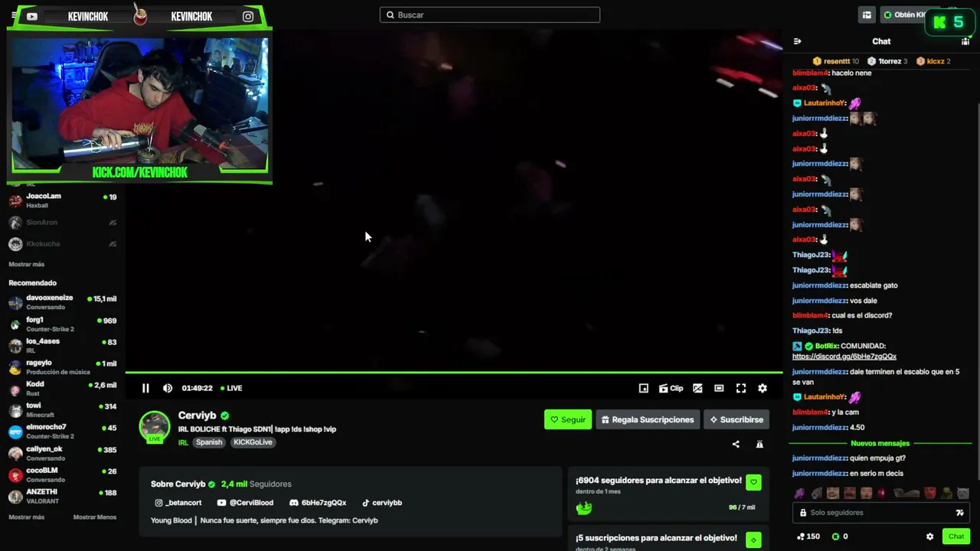980x551 pixels.
Task: Click the Suscribirse button
Action: 736,419
